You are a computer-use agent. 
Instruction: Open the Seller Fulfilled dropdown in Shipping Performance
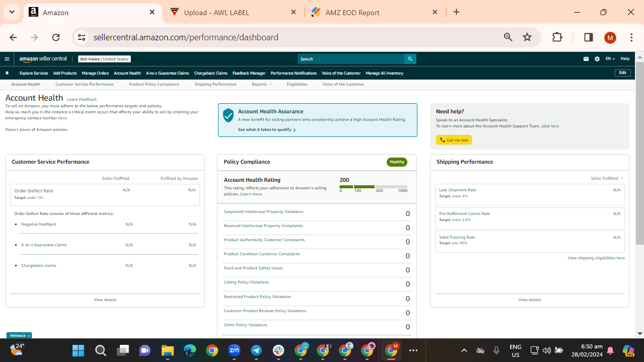607,178
